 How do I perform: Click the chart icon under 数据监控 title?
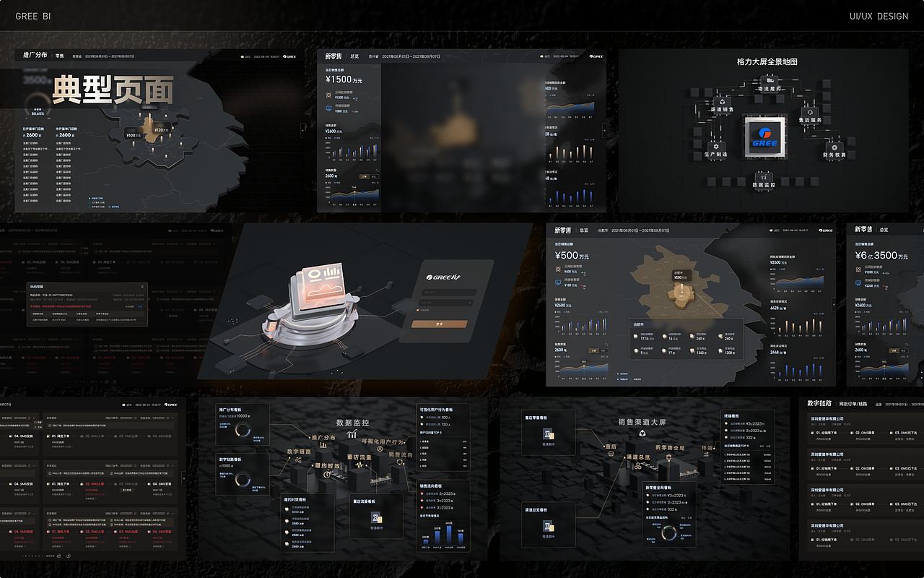click(352, 433)
